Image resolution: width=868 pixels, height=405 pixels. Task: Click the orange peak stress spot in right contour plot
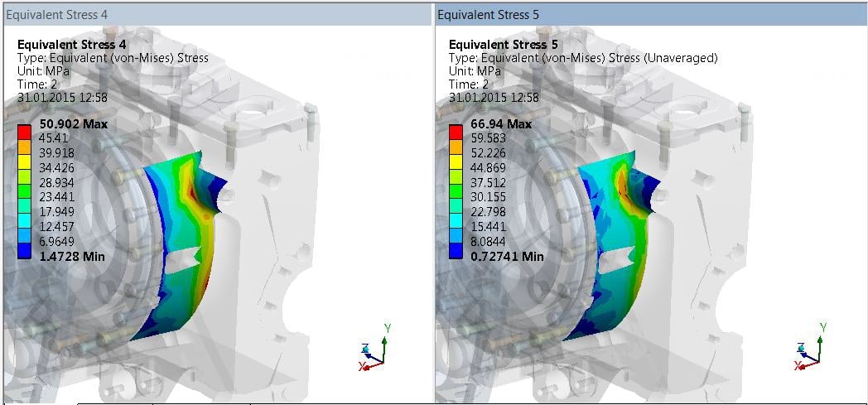point(623,186)
